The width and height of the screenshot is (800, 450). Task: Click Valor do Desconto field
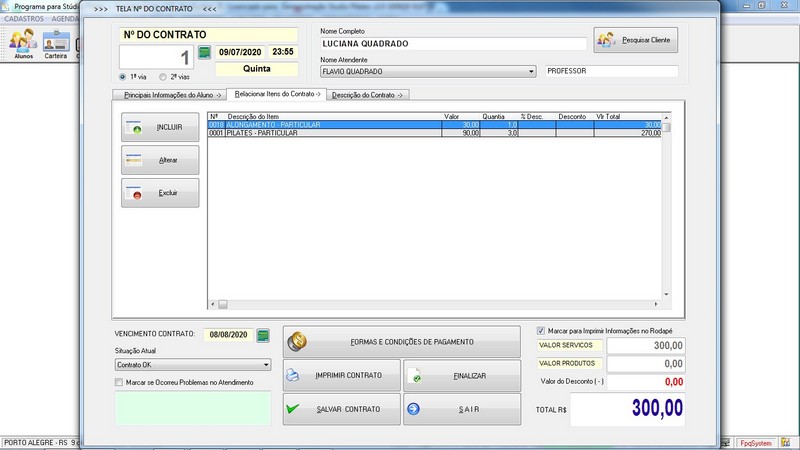click(645, 382)
